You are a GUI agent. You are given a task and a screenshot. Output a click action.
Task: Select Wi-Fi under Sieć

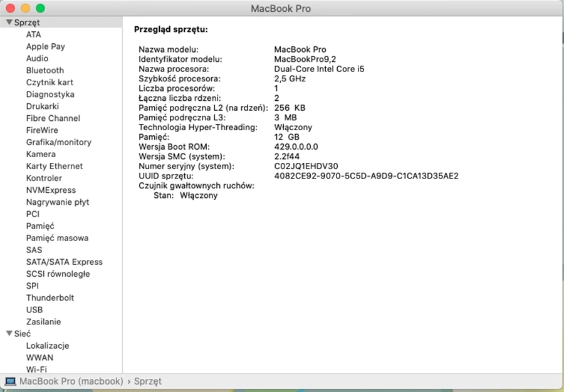tap(36, 369)
